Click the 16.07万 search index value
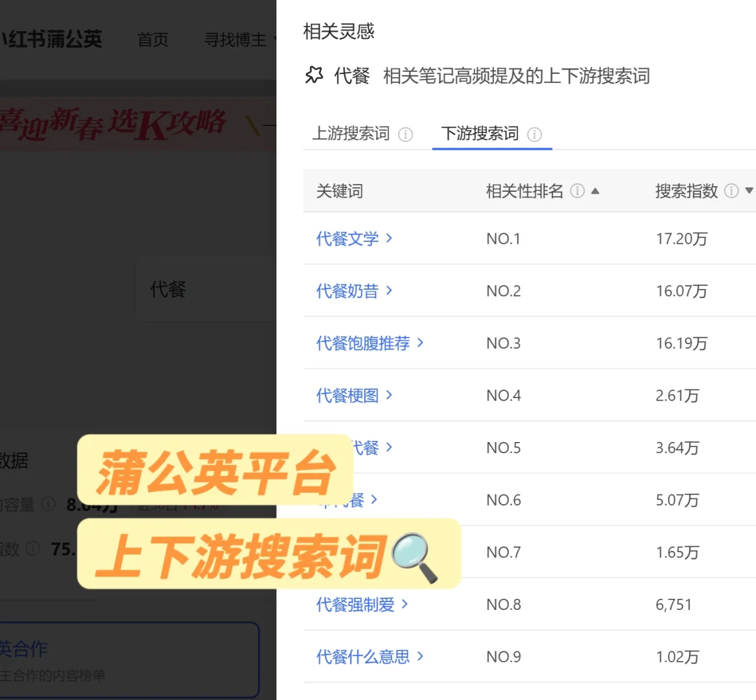The width and height of the screenshot is (756, 700). 681,291
